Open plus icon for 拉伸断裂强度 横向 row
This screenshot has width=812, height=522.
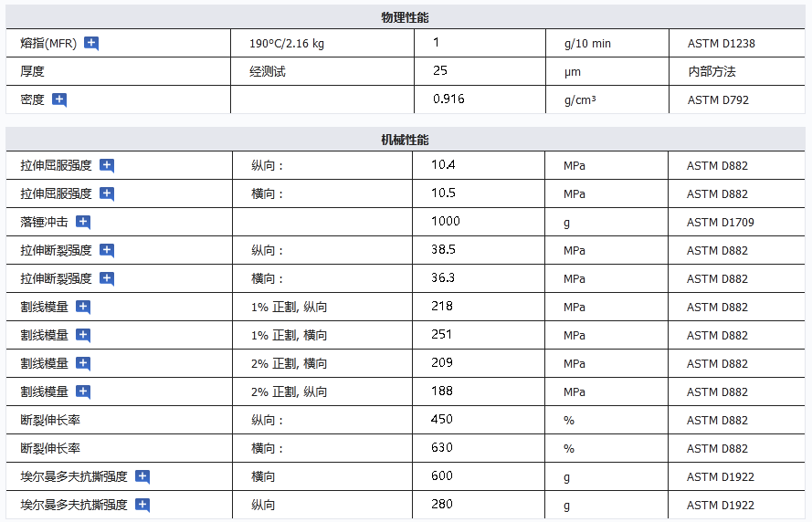tap(107, 278)
